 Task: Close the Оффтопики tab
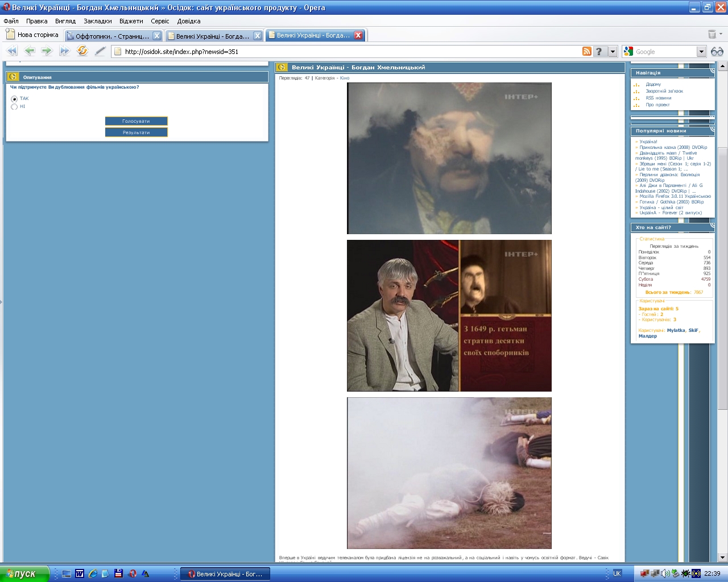click(157, 36)
